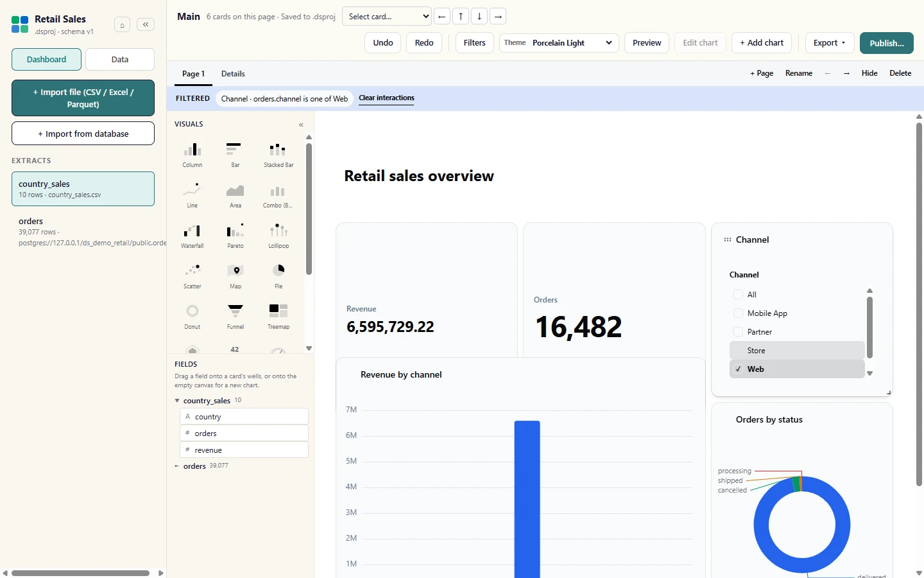Pick the Pie chart visual
Image resolution: width=924 pixels, height=578 pixels.
(x=278, y=276)
